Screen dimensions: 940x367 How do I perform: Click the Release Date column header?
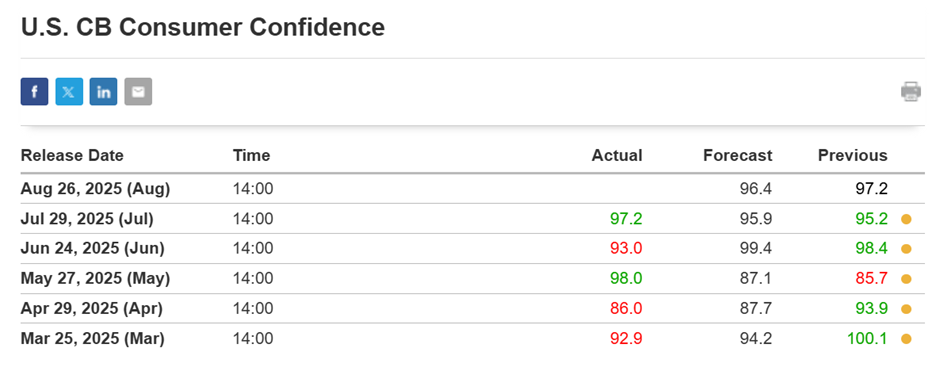click(72, 156)
